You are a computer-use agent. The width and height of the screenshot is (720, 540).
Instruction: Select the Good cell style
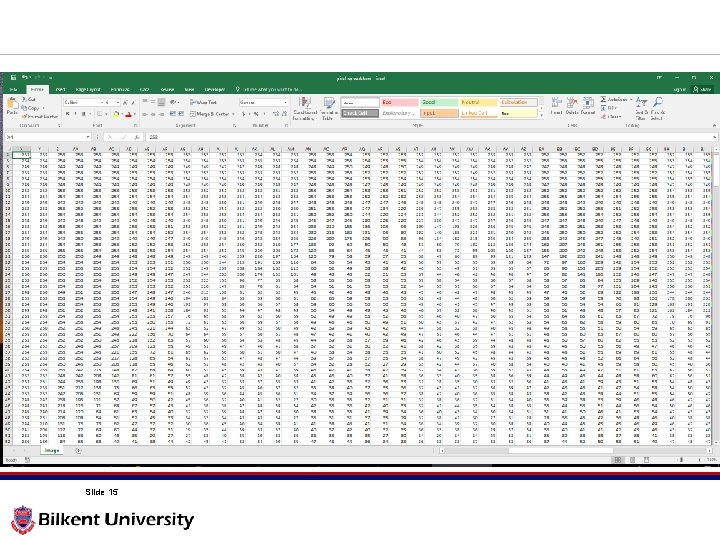tap(439, 102)
